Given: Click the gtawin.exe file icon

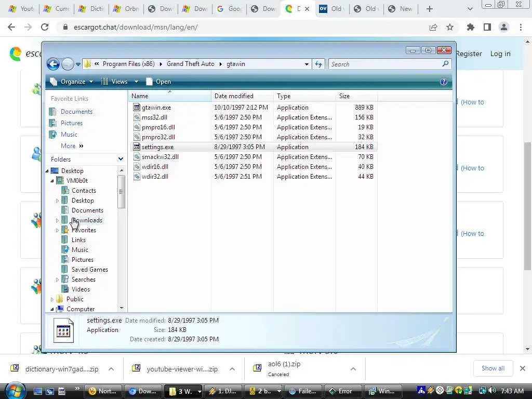Looking at the screenshot, I should (x=137, y=108).
